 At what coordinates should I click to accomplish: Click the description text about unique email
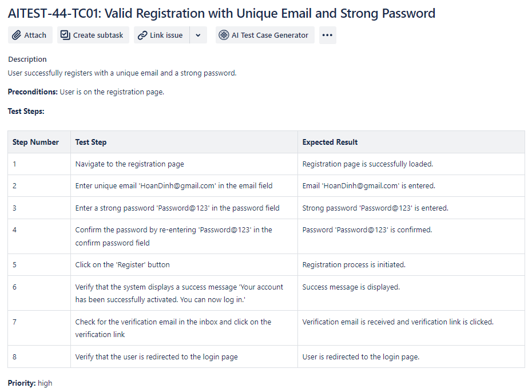click(x=122, y=73)
